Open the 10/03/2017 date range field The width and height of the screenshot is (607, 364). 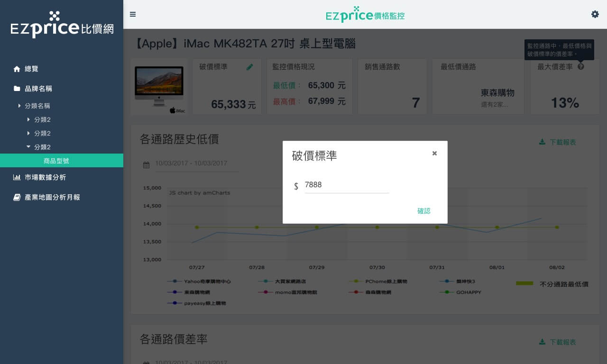(197, 164)
